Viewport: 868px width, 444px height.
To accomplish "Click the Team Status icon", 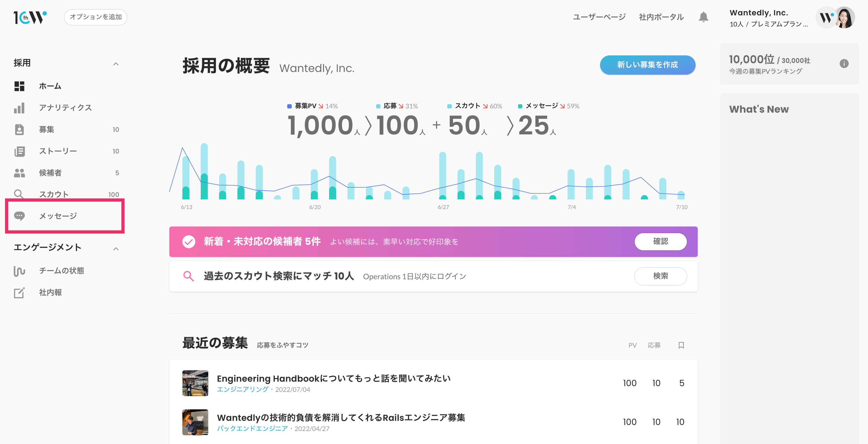I will click(19, 271).
